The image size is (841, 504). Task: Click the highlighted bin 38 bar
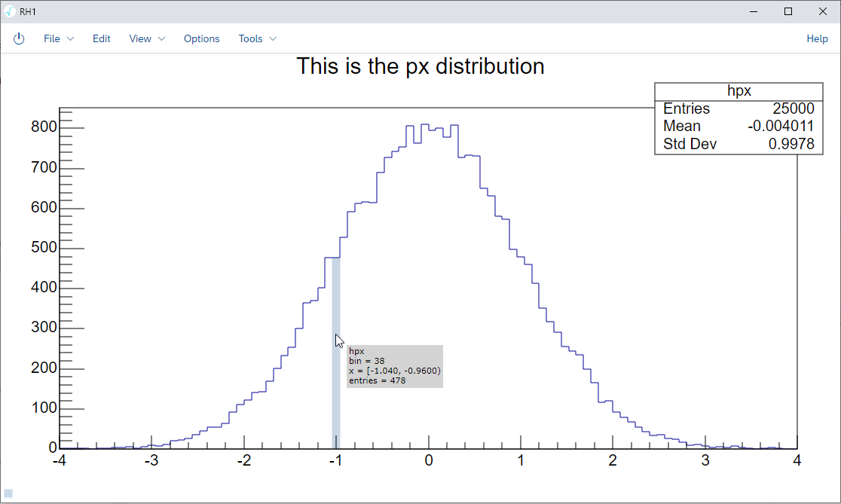pyautogui.click(x=336, y=392)
